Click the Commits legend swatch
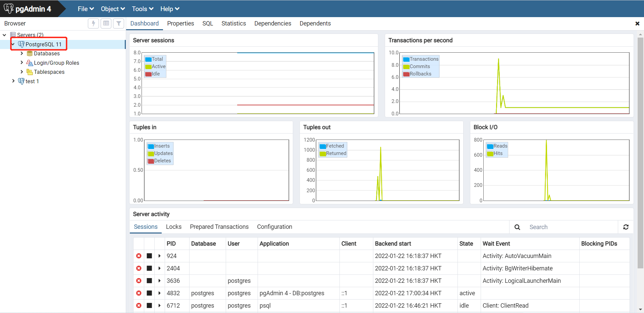 pyautogui.click(x=406, y=67)
